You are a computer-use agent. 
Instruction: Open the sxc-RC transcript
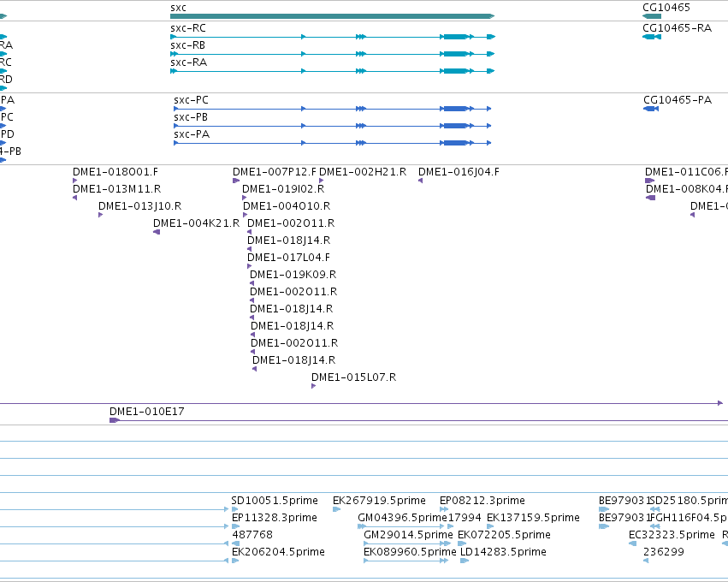point(333,37)
